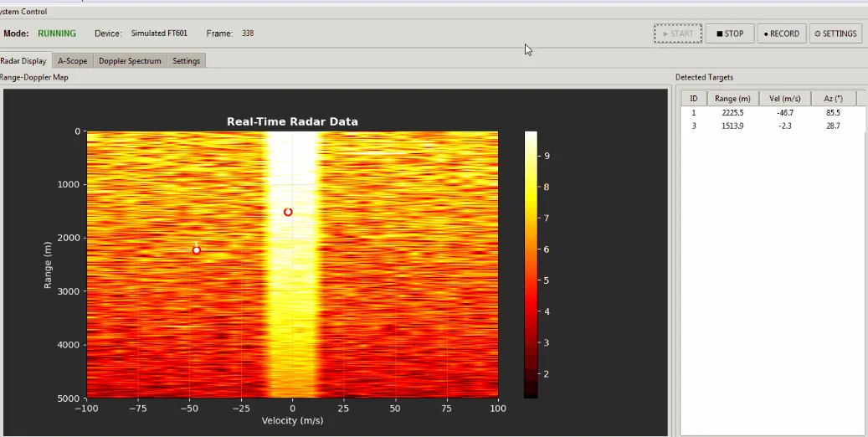Select target ID 1 in Detected Targets
Screen dimensions: 868x437
point(693,112)
